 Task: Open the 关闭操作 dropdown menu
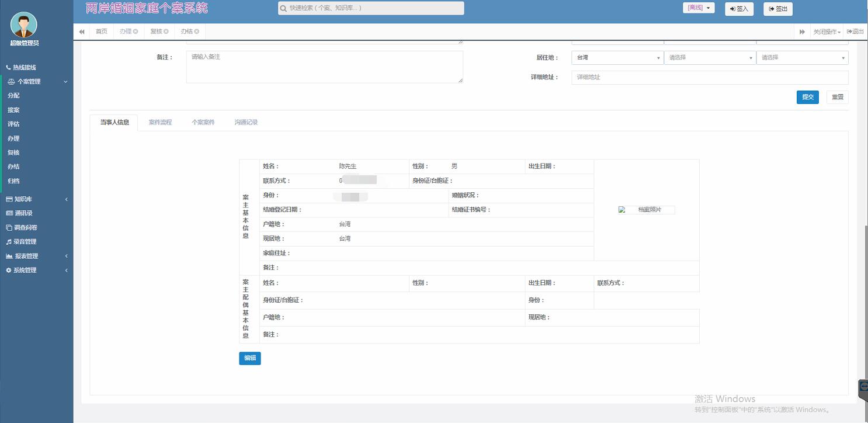(x=827, y=32)
